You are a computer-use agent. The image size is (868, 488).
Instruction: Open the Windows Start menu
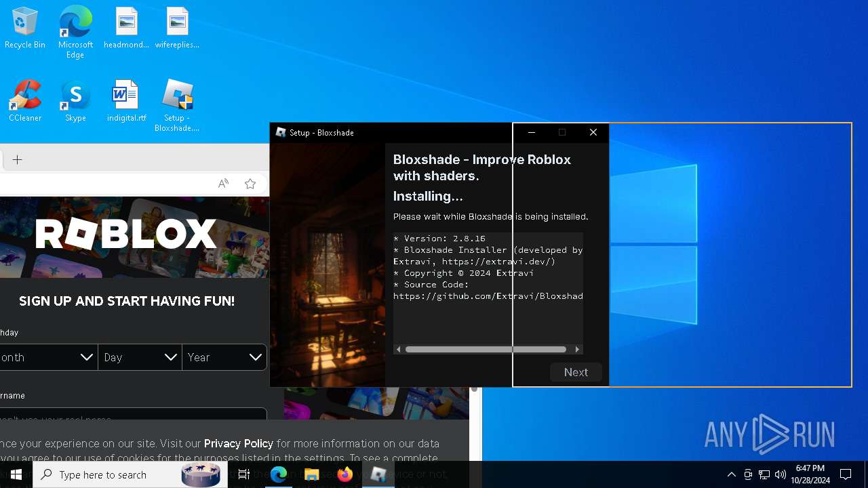tap(16, 474)
